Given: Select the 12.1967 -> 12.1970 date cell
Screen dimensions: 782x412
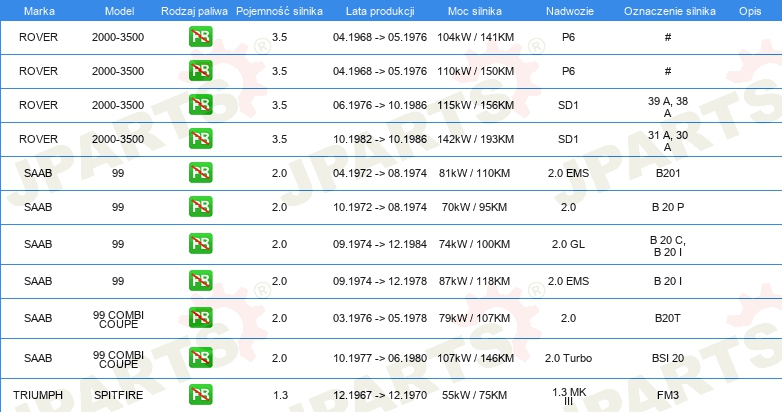Looking at the screenshot, I should pos(380,395).
